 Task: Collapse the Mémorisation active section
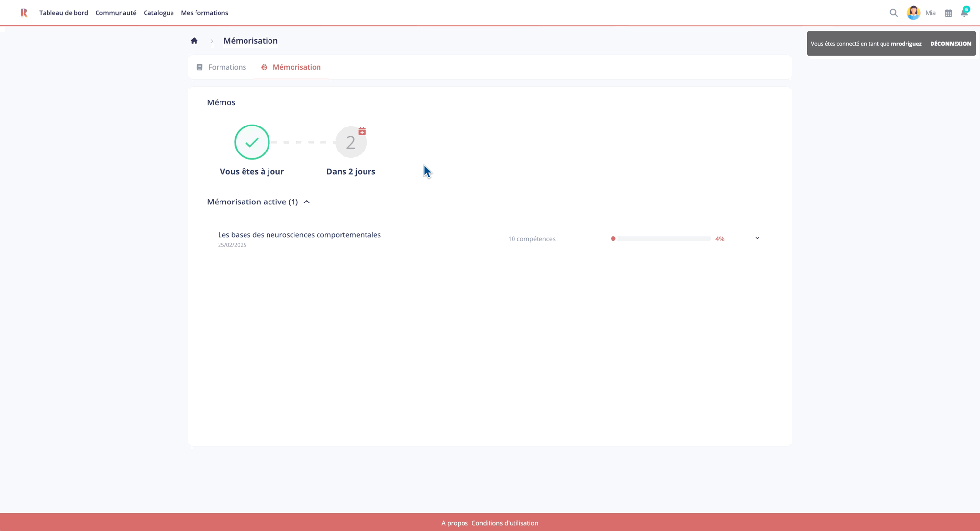[307, 202]
